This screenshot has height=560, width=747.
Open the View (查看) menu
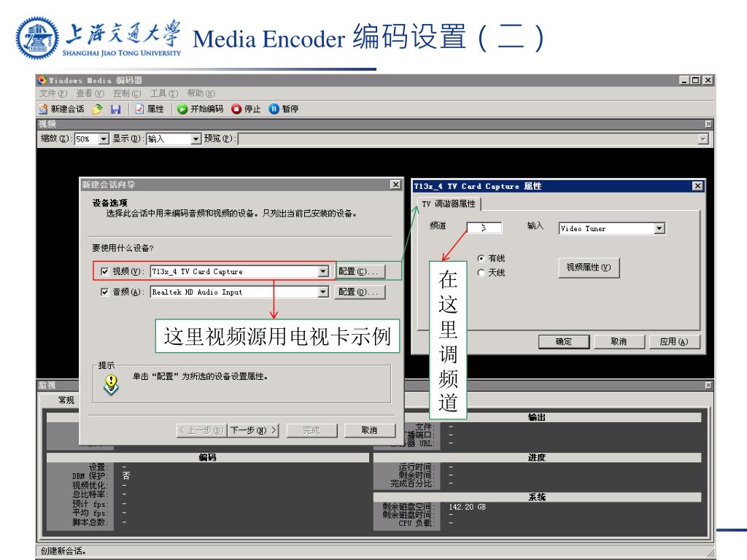[90, 93]
